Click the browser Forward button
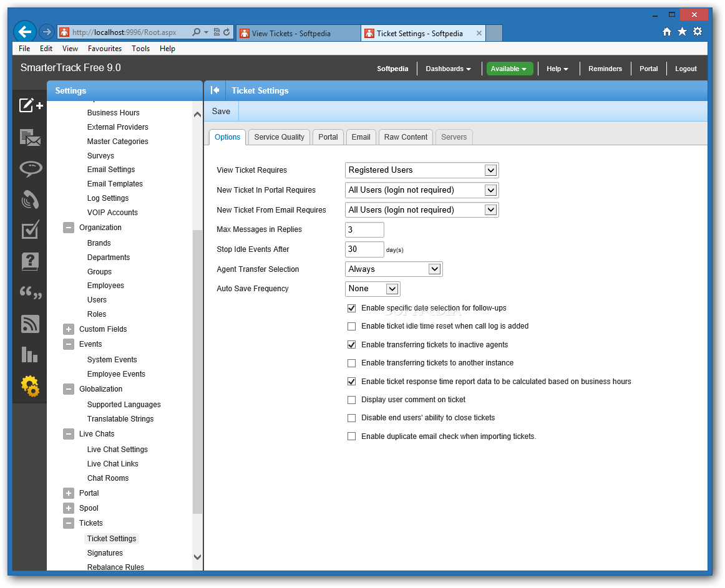The height and width of the screenshot is (588, 725). pyautogui.click(x=46, y=32)
